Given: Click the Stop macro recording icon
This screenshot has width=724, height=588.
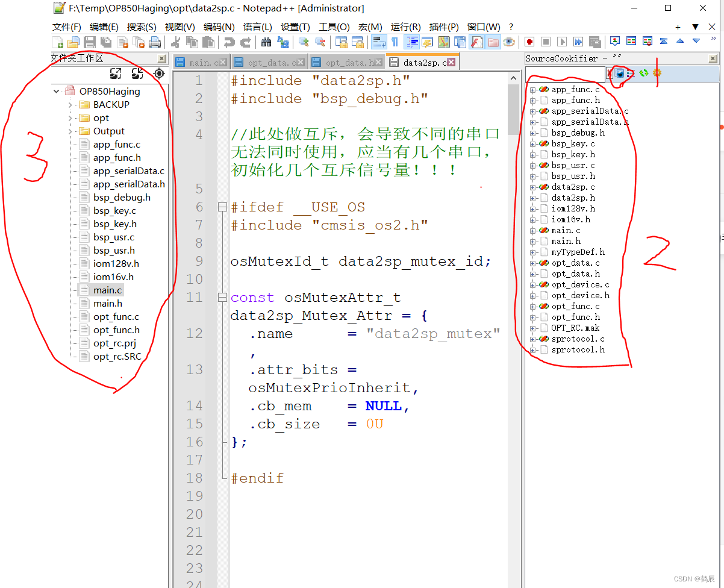Looking at the screenshot, I should 545,42.
